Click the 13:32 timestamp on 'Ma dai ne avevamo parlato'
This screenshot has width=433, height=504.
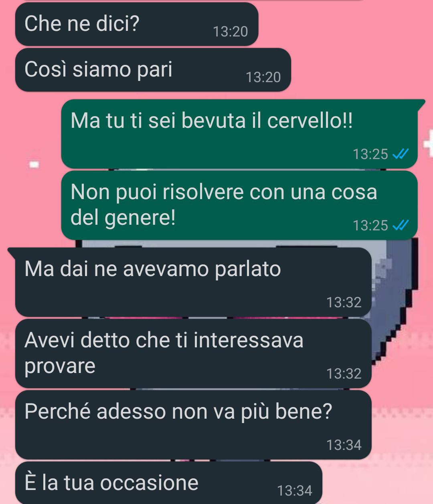pos(344,302)
